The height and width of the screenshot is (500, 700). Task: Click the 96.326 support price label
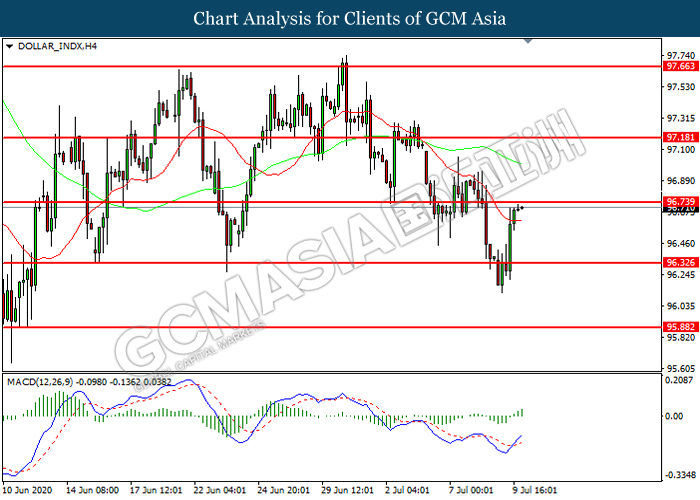point(681,262)
